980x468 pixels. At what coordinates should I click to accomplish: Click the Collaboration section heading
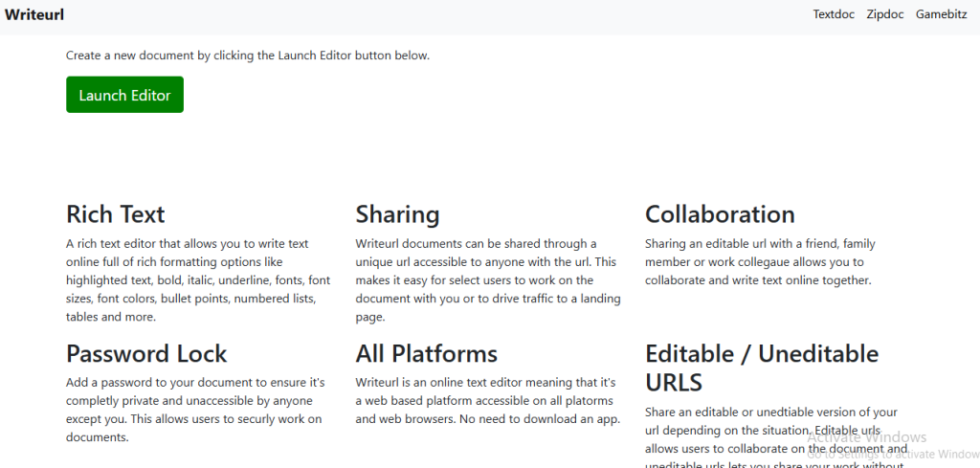click(720, 214)
